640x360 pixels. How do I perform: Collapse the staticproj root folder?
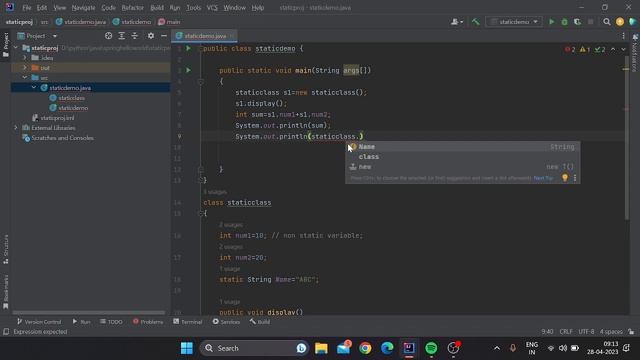pos(16,48)
